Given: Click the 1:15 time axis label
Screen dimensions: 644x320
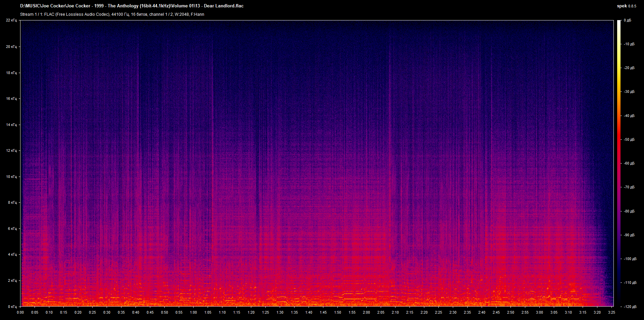Looking at the screenshot, I should [236, 312].
